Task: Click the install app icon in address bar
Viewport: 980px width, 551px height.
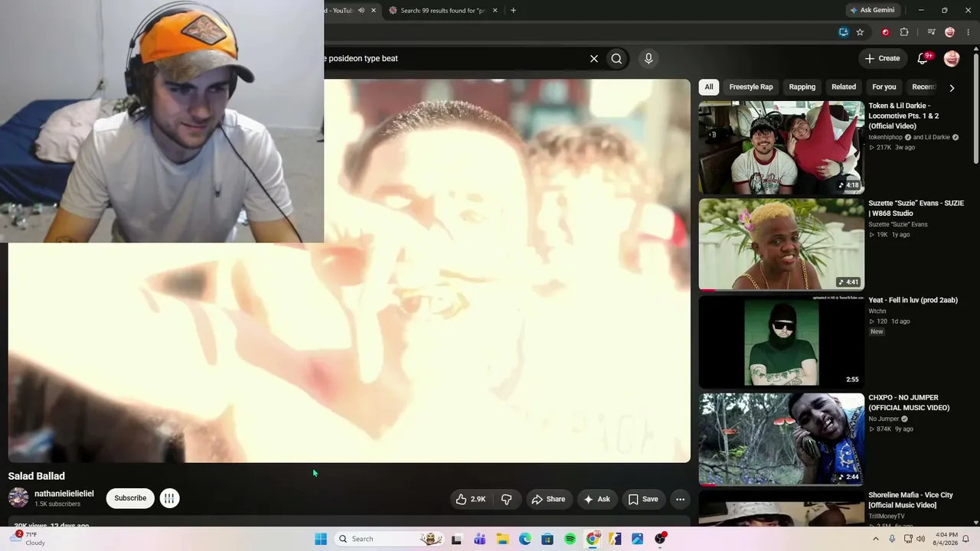Action: (x=843, y=32)
